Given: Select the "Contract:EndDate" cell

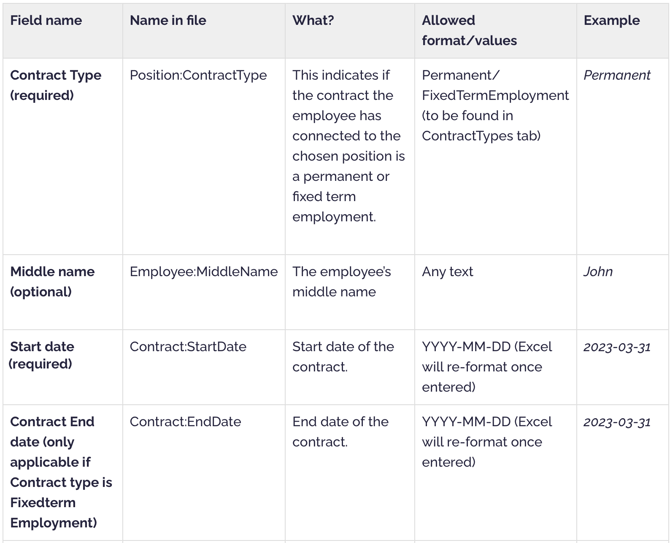Looking at the screenshot, I should tap(185, 422).
